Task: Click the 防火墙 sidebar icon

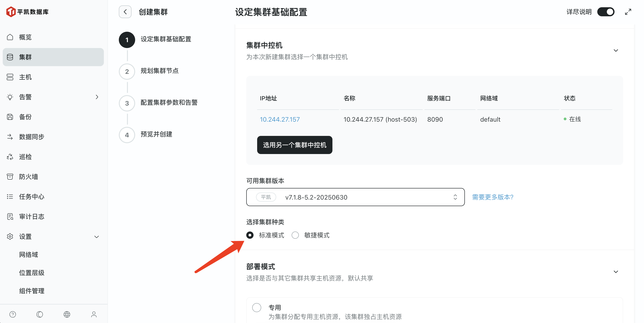Action: pos(10,177)
